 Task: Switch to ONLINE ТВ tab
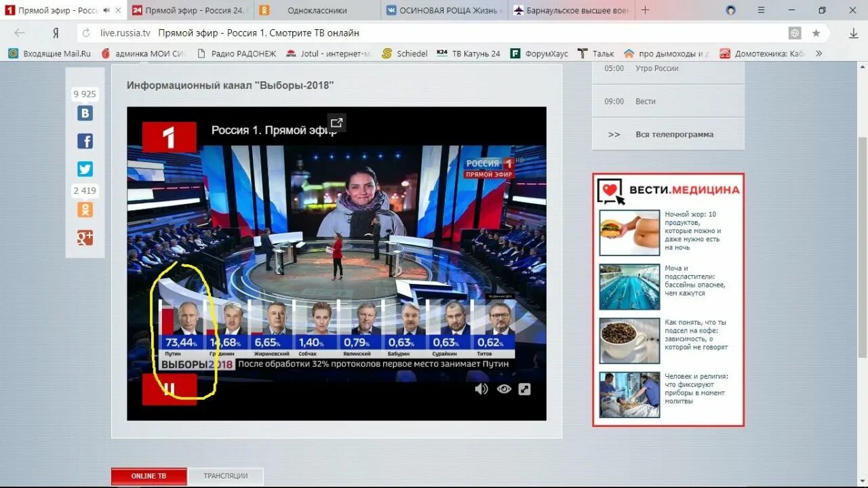pyautogui.click(x=149, y=476)
